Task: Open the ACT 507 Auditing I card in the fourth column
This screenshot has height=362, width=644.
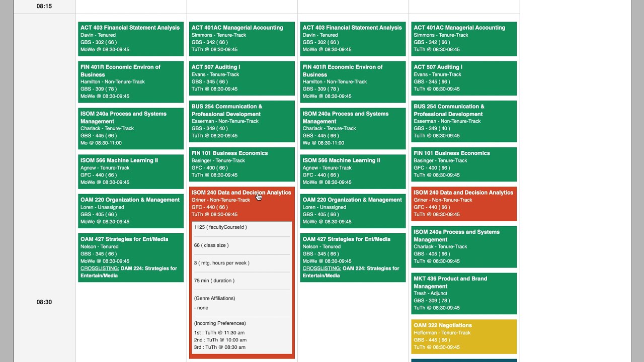Action: (464, 78)
